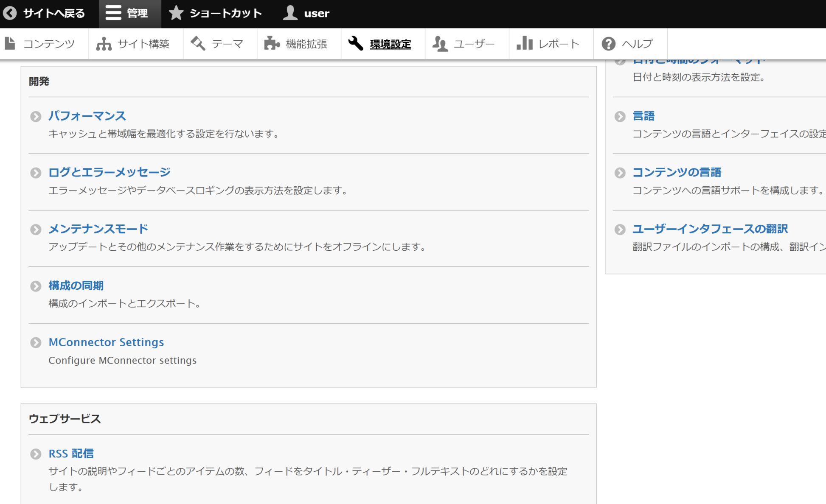
Task: Open the 機能拡張 menu item
Action: point(299,44)
